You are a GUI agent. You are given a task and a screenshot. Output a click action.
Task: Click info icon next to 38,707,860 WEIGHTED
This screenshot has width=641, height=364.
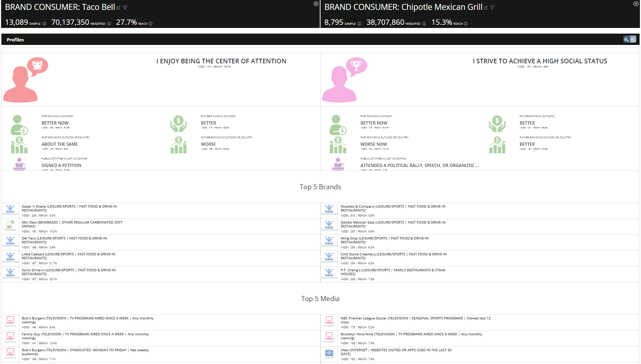point(424,24)
